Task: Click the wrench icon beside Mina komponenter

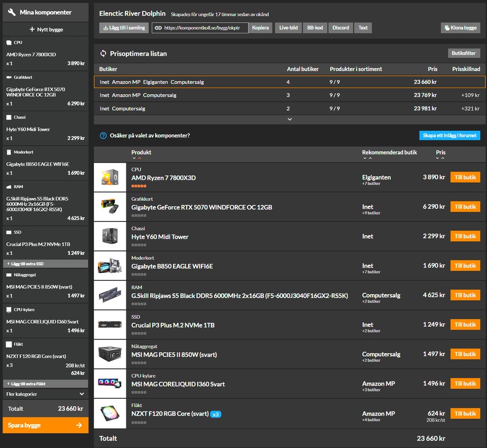Action: [12, 12]
